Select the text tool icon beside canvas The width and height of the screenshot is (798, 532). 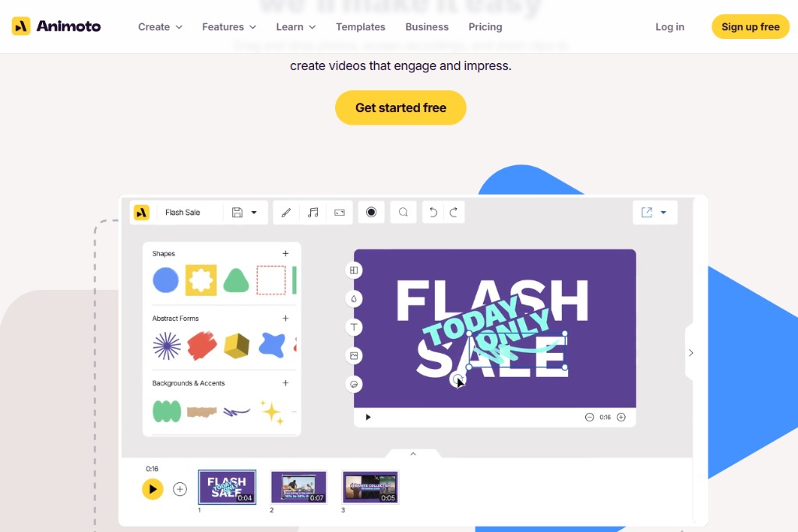[x=354, y=327]
